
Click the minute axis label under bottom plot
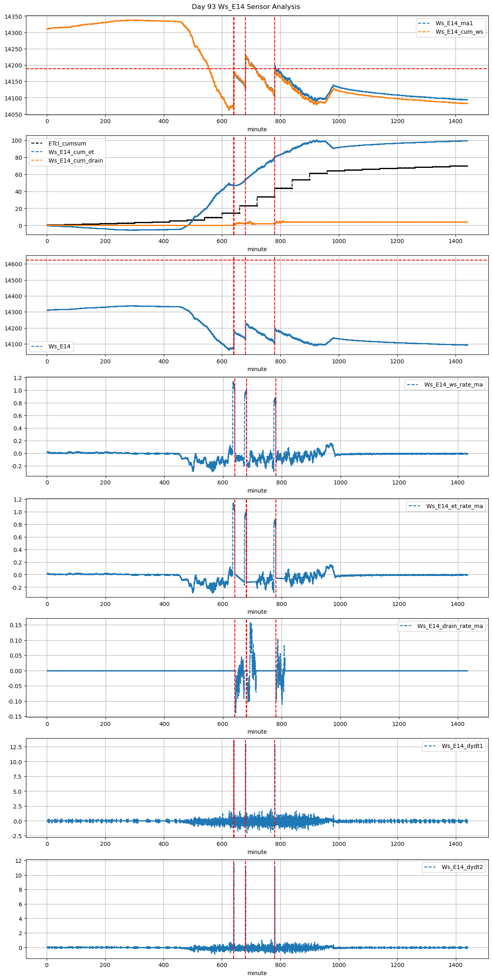pos(257,973)
